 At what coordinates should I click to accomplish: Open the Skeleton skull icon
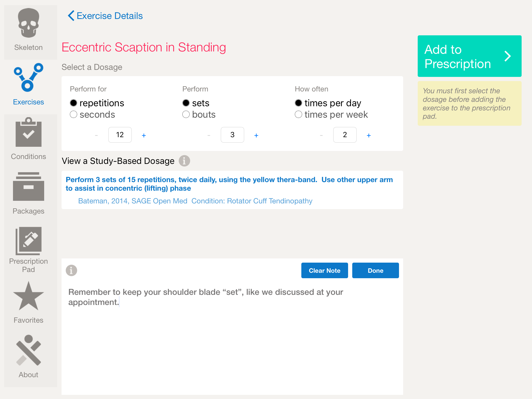(x=29, y=23)
